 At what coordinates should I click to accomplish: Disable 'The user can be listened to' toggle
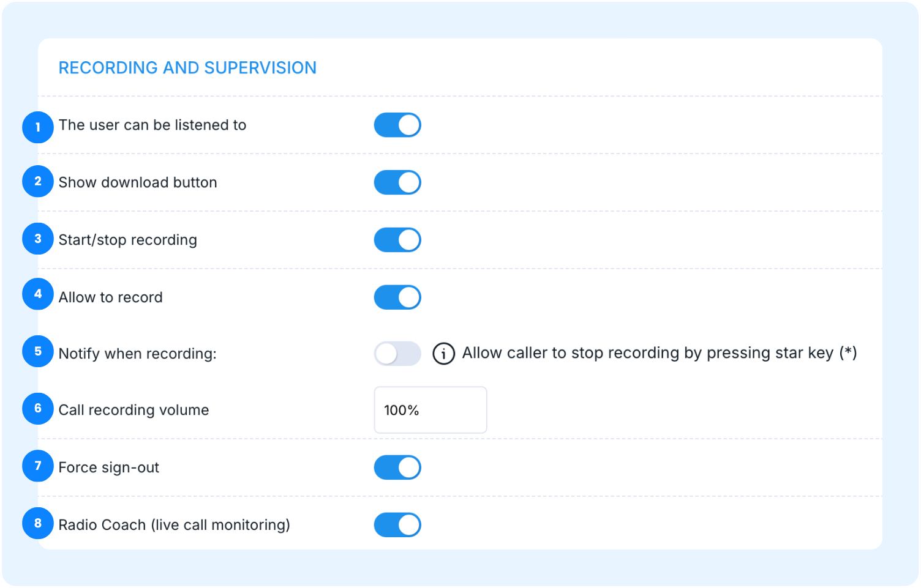coord(397,125)
